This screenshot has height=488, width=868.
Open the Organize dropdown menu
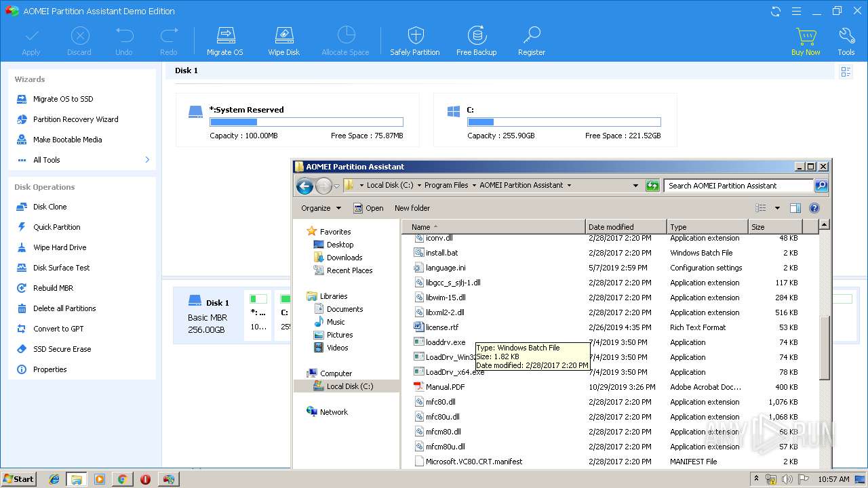pos(321,208)
